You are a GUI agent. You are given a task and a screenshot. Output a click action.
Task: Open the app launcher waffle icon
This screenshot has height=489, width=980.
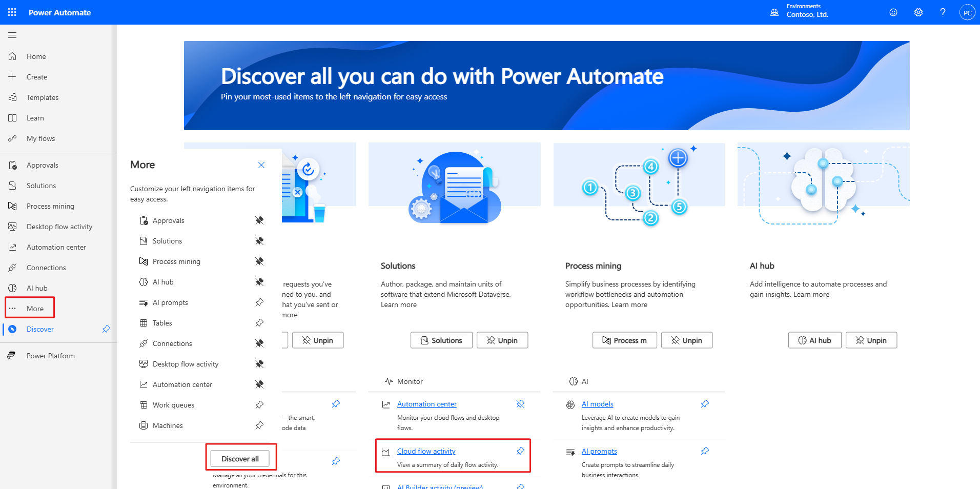[x=12, y=12]
